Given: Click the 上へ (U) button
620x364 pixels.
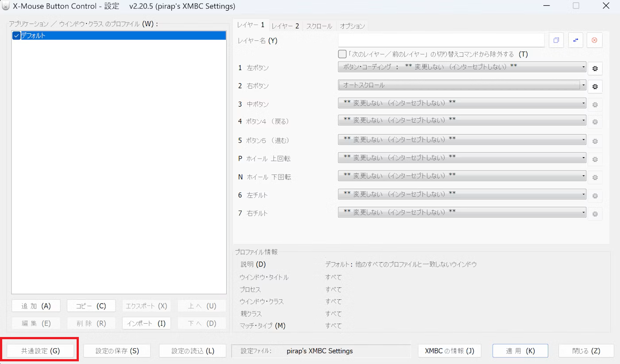Looking at the screenshot, I should (202, 306).
